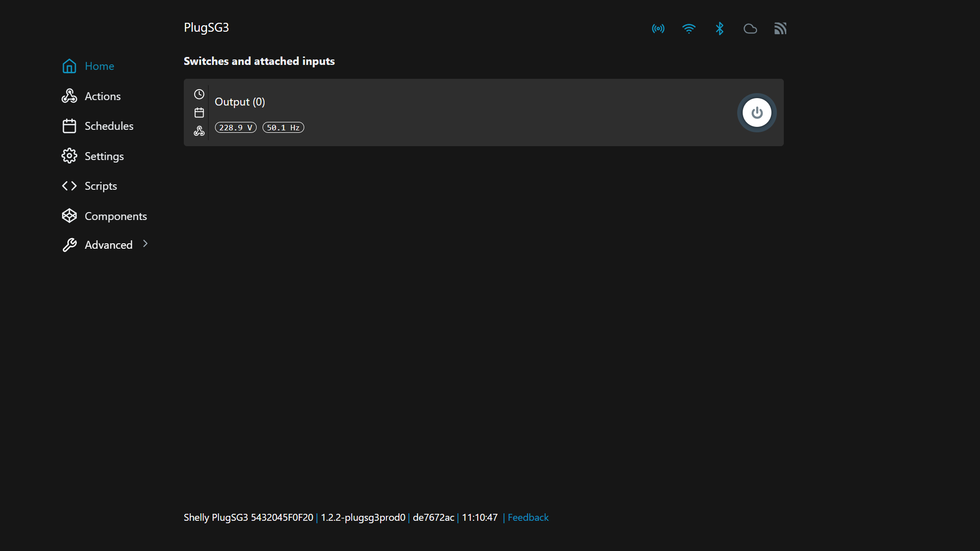
Task: Open the schedules calendar icon on Output card
Action: click(199, 112)
